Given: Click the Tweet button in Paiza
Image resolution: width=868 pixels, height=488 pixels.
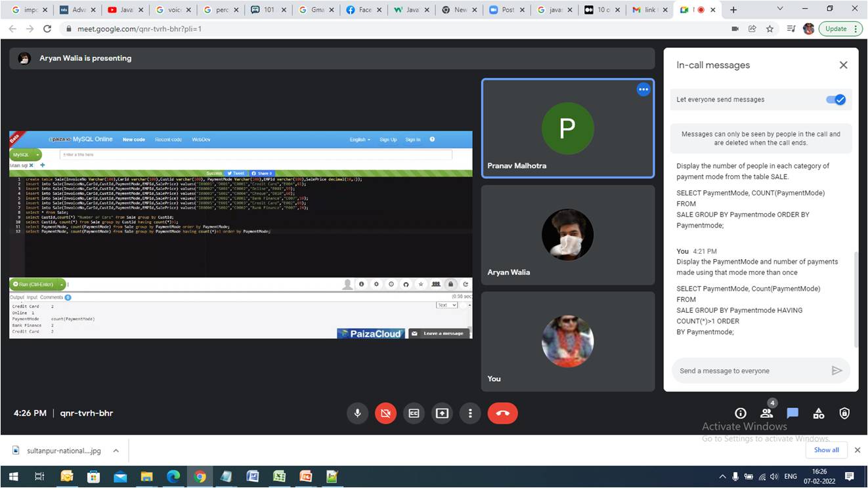Looking at the screenshot, I should pos(236,173).
